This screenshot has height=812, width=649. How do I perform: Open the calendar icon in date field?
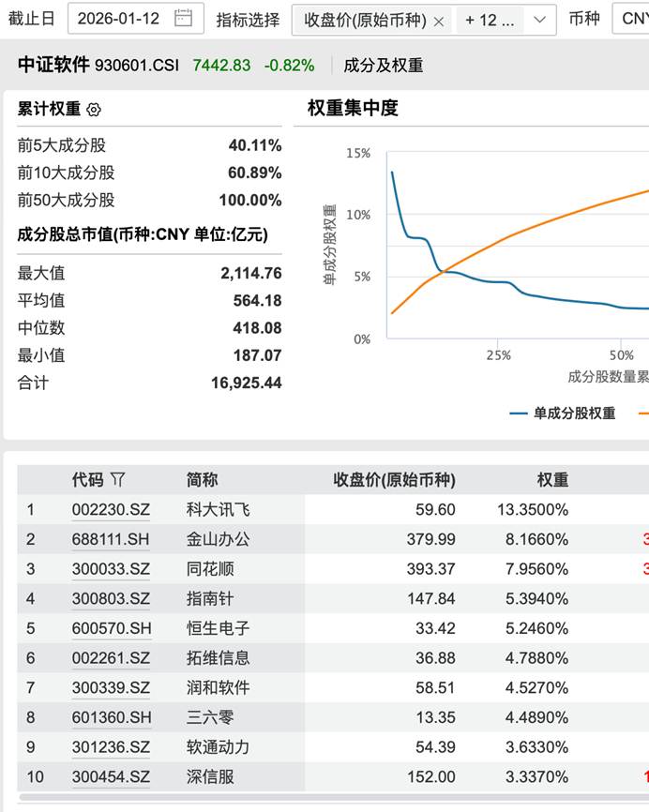tap(183, 19)
